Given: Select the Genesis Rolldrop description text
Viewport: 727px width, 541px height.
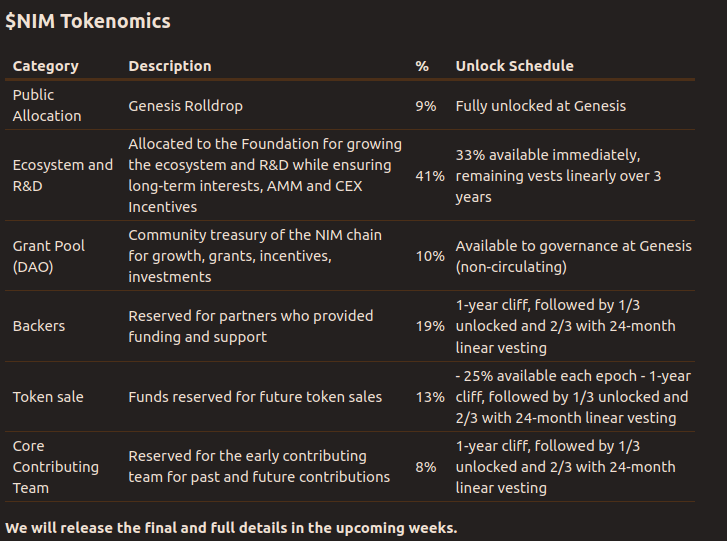Looking at the screenshot, I should (185, 105).
